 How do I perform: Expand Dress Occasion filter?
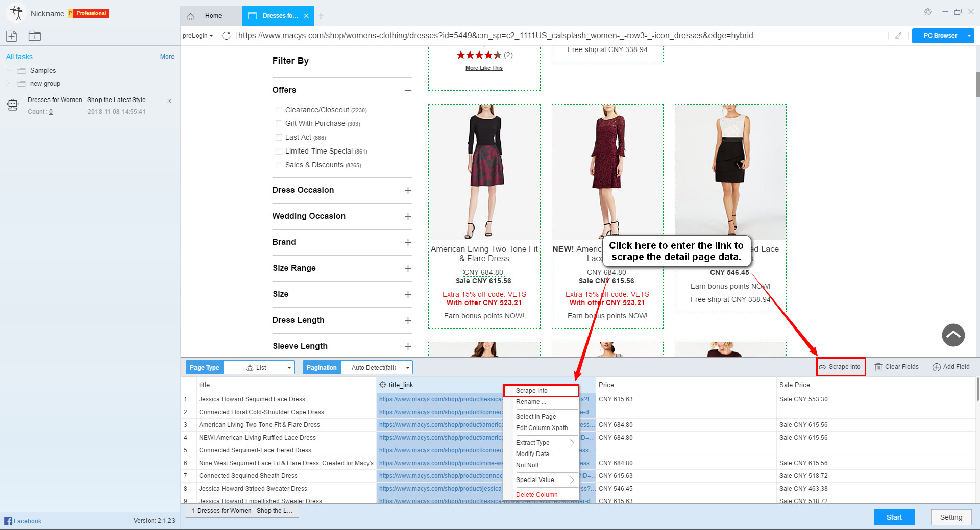pos(408,191)
